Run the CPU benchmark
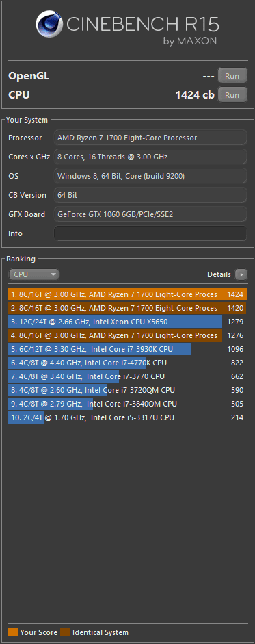Image resolution: width=255 pixels, height=644 pixels. 232,95
